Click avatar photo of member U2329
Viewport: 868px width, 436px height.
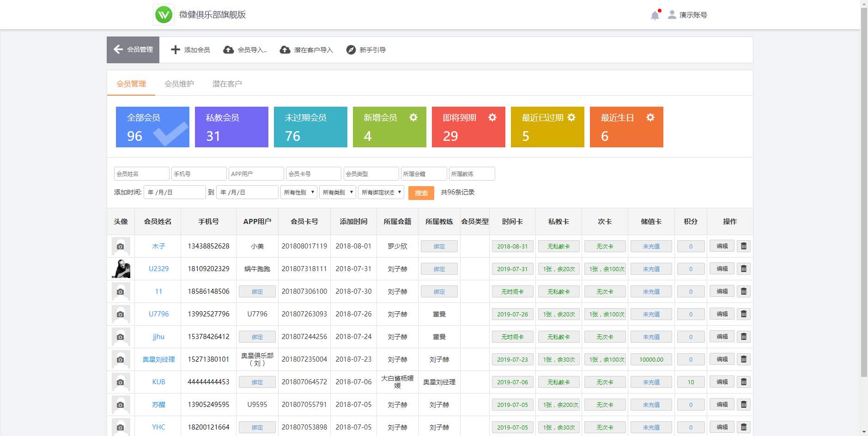(121, 269)
